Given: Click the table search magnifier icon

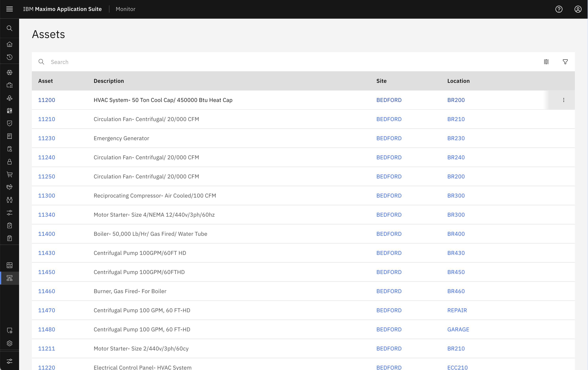Looking at the screenshot, I should [x=42, y=62].
